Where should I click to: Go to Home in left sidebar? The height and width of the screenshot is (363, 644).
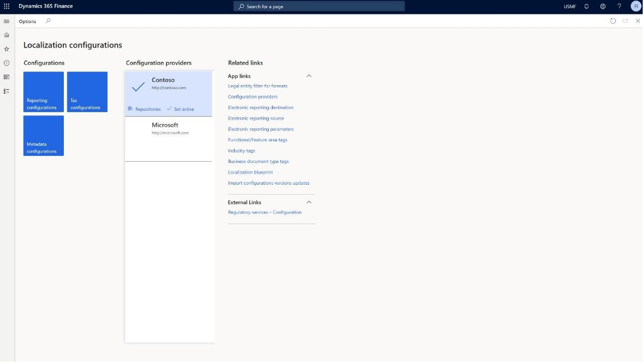pos(7,35)
